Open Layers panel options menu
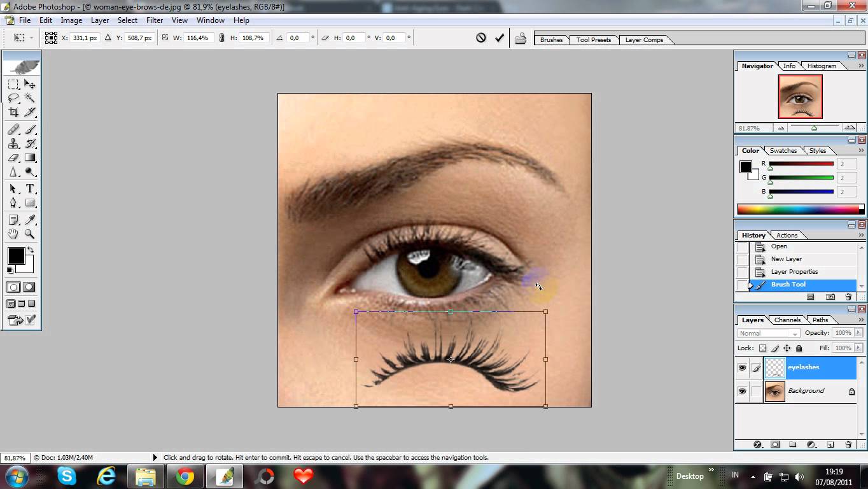The image size is (868, 489). click(x=862, y=320)
